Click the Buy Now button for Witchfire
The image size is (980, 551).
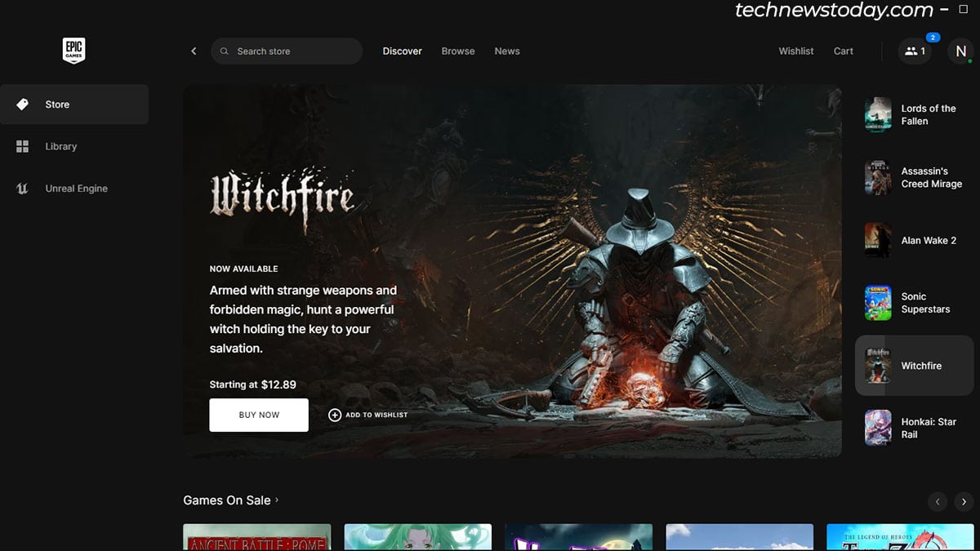(258, 415)
